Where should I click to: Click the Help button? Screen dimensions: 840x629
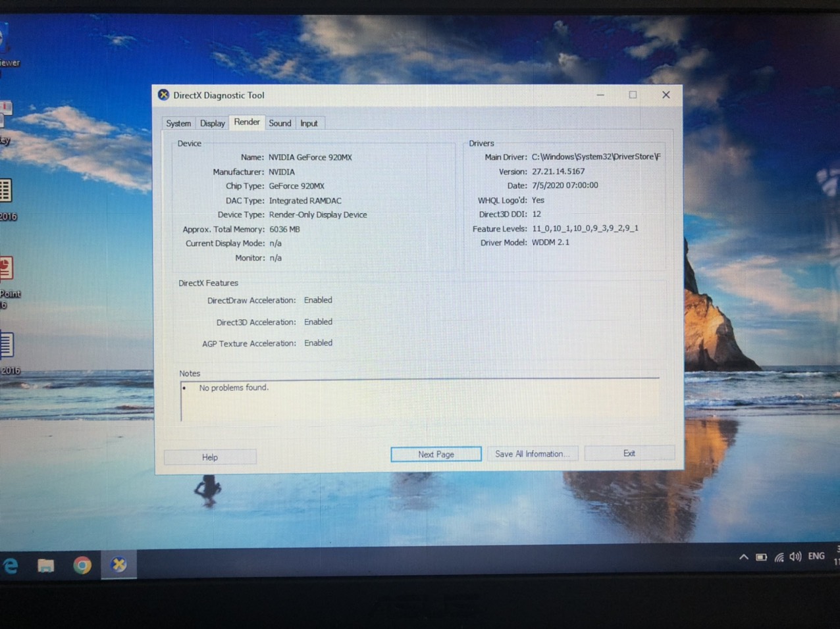pyautogui.click(x=210, y=457)
